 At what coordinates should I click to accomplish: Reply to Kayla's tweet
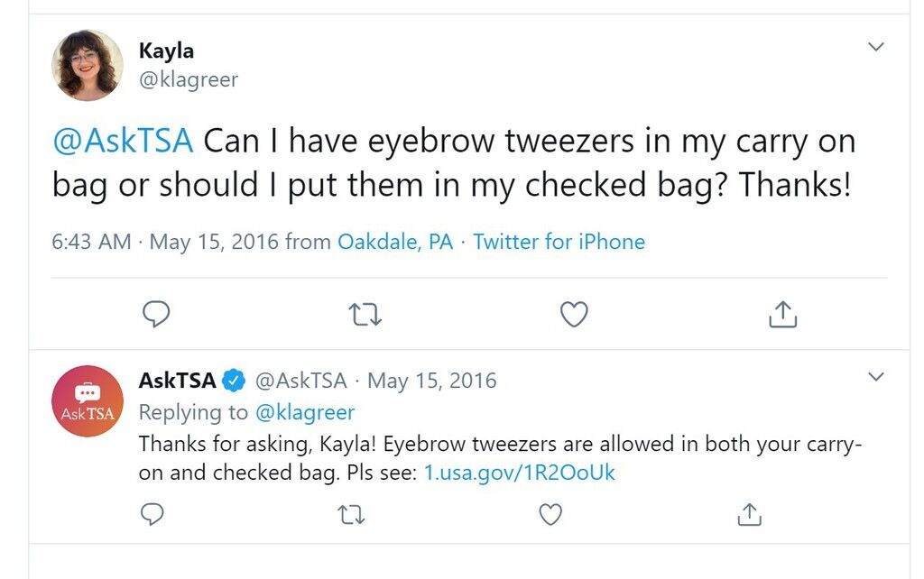156,314
